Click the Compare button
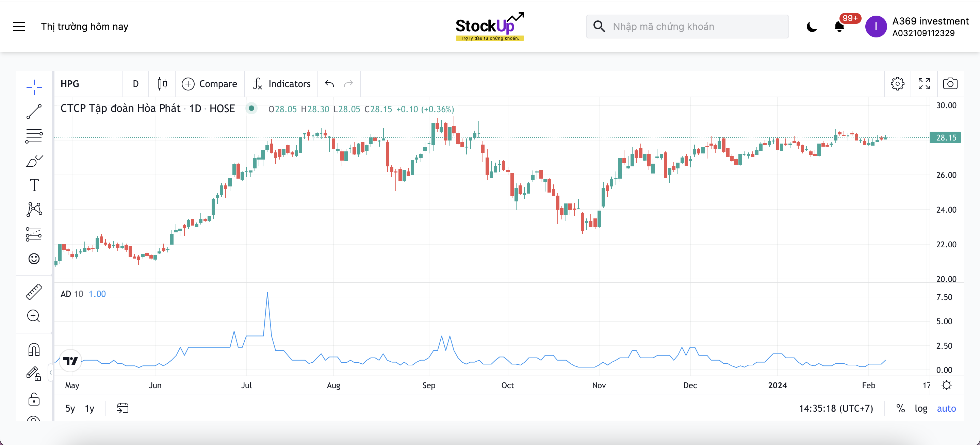The width and height of the screenshot is (980, 445). point(210,84)
